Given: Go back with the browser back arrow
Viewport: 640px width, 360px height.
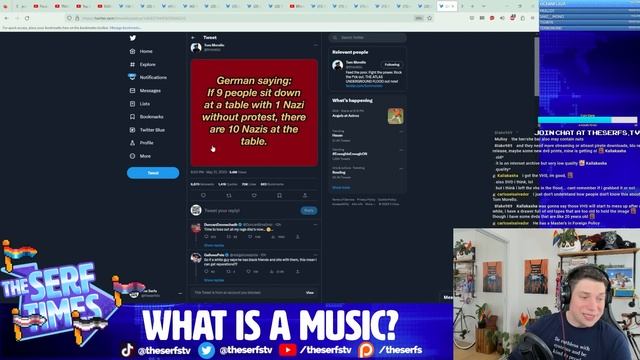Looking at the screenshot, I should pos(6,18).
